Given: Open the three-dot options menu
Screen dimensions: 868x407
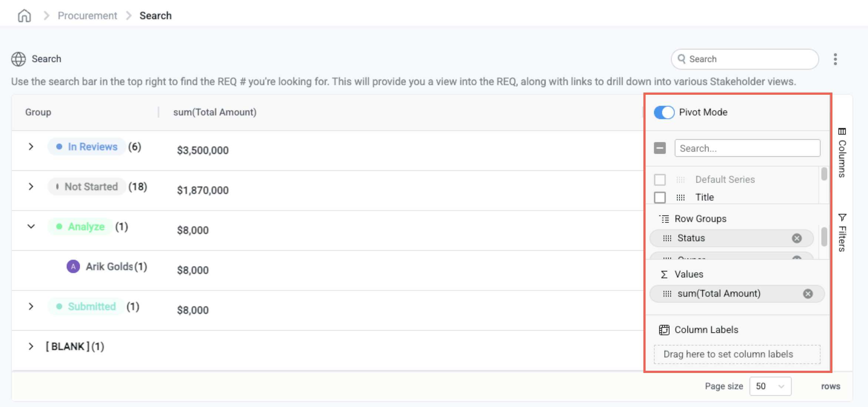Looking at the screenshot, I should pyautogui.click(x=835, y=59).
